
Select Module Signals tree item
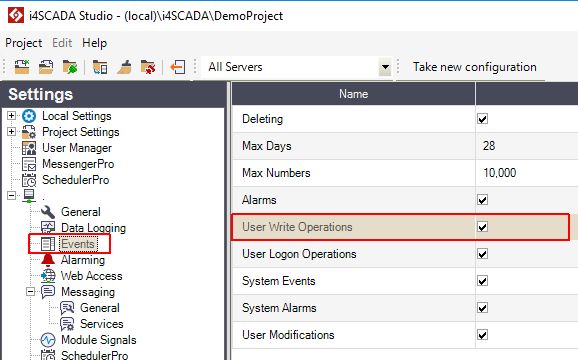coord(98,340)
